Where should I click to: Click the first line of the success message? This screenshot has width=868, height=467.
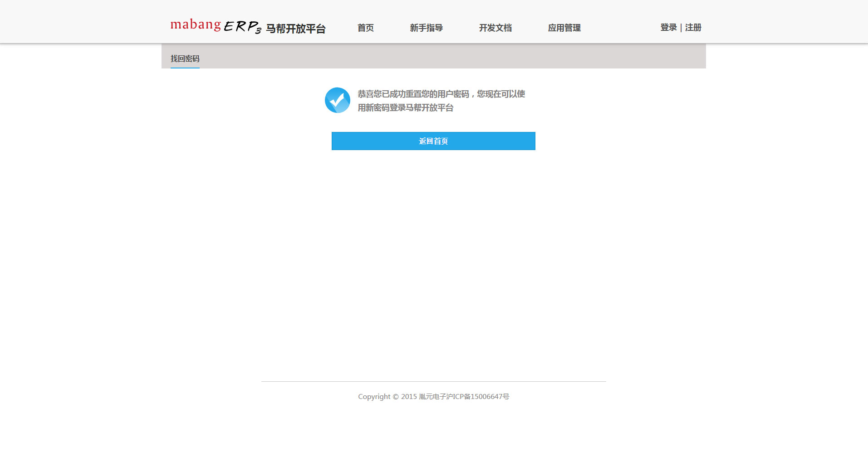[441, 94]
